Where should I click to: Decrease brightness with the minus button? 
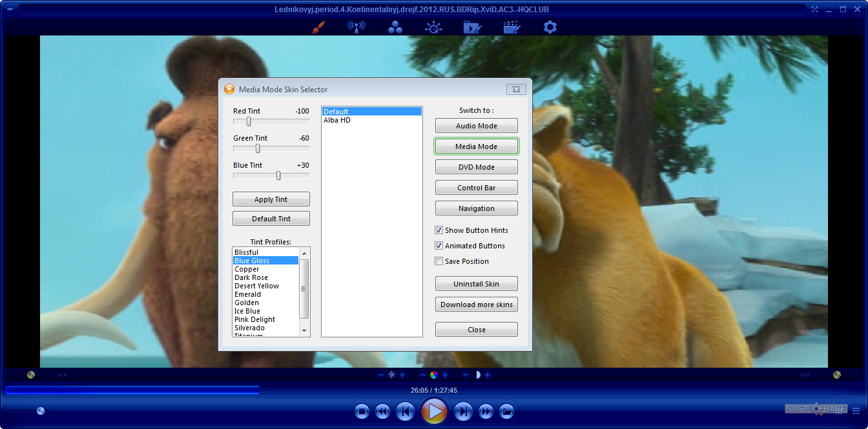coord(381,375)
